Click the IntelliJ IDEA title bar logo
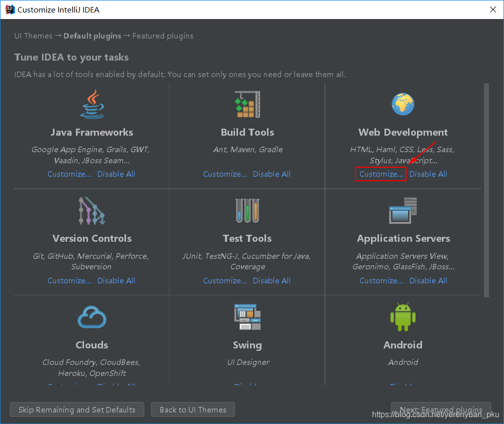The width and height of the screenshot is (504, 424). coord(10,10)
